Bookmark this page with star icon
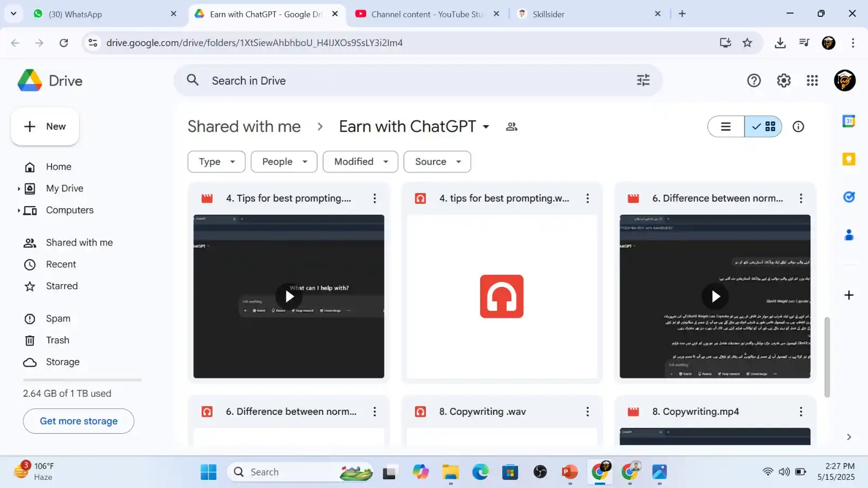Viewport: 868px width, 488px height. 747,43
